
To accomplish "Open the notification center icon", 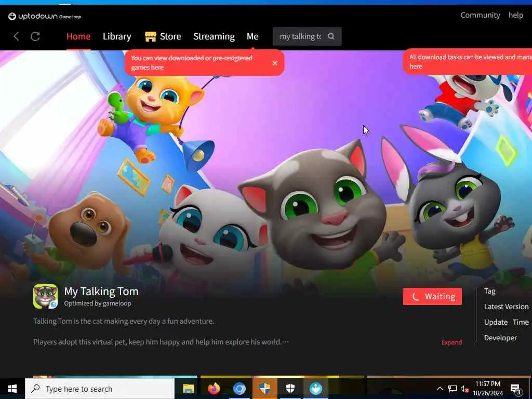I will click(516, 389).
